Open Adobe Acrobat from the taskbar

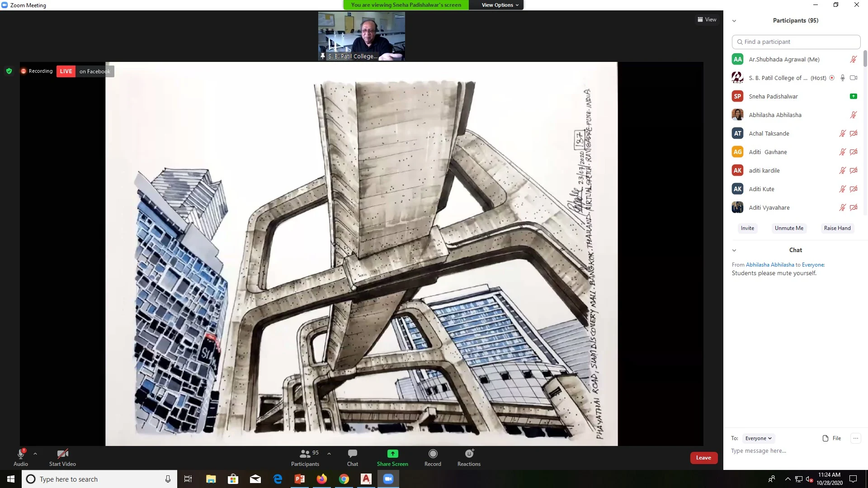[x=366, y=479]
